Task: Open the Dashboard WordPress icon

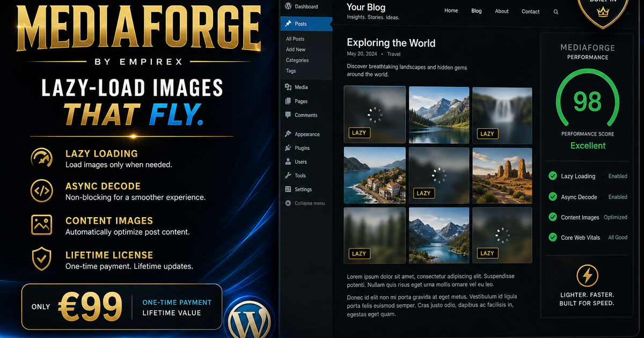Action: (288, 6)
